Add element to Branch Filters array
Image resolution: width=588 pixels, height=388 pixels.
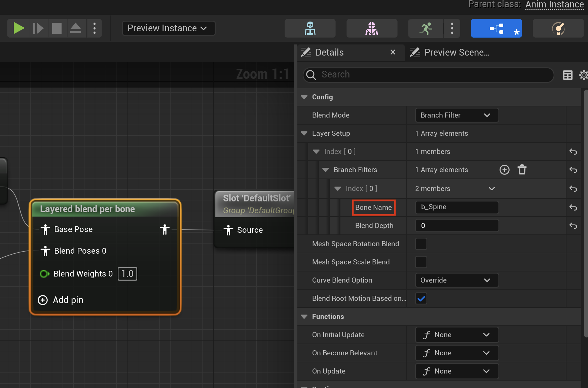pyautogui.click(x=504, y=170)
